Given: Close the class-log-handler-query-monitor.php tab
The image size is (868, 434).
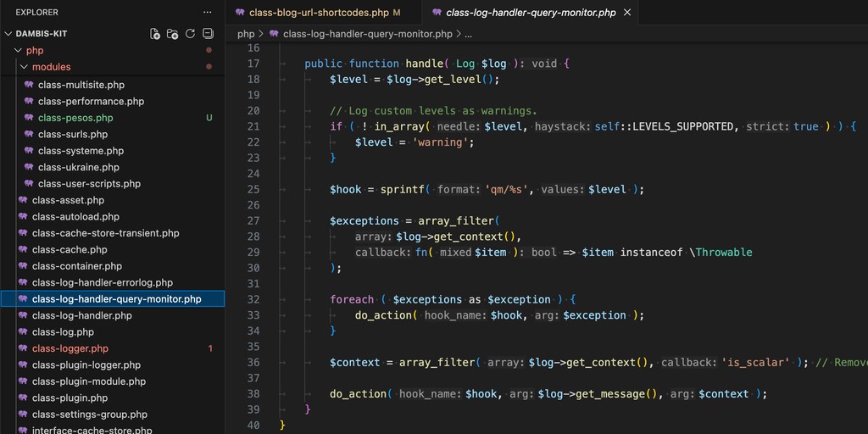Looking at the screenshot, I should click(x=627, y=13).
